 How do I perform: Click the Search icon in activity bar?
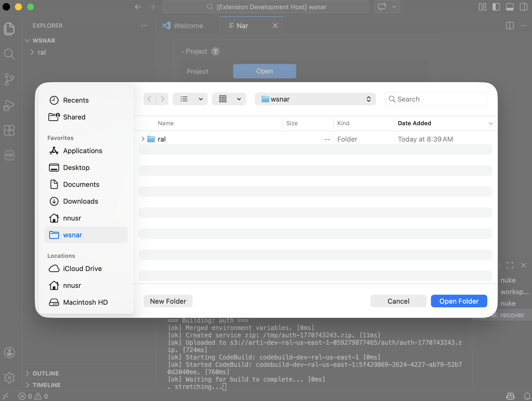click(x=9, y=54)
